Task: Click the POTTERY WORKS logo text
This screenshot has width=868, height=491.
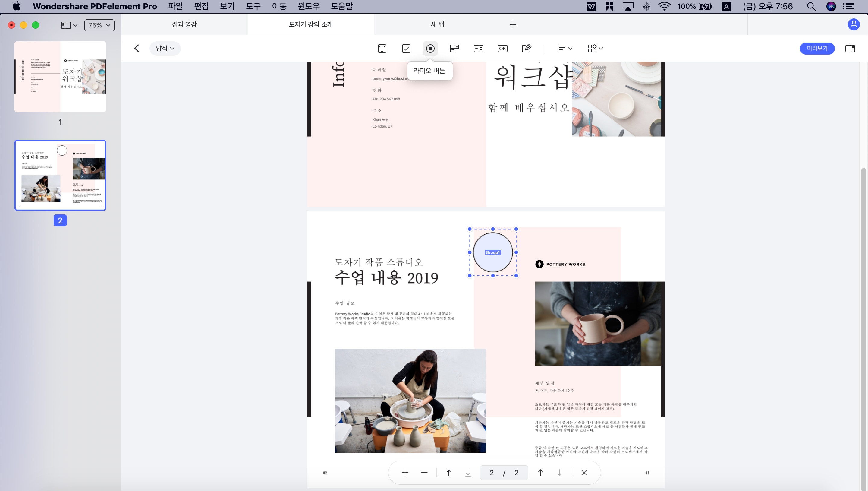Action: (565, 264)
